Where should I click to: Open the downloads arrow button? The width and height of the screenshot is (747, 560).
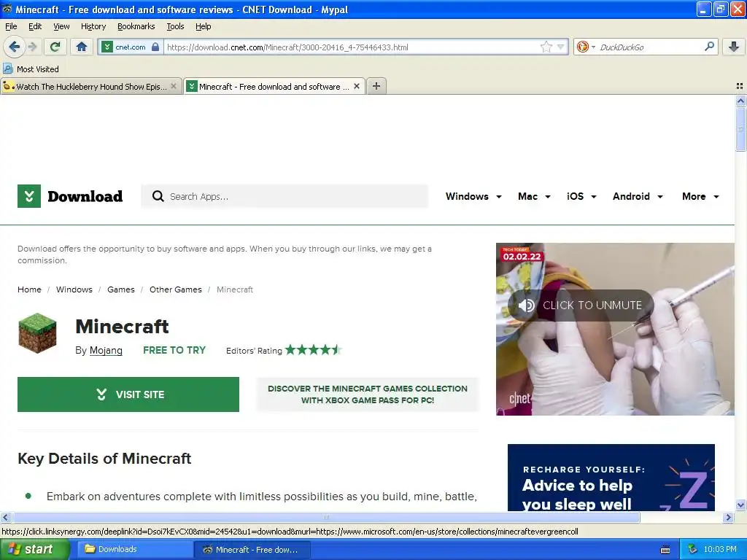coord(734,47)
